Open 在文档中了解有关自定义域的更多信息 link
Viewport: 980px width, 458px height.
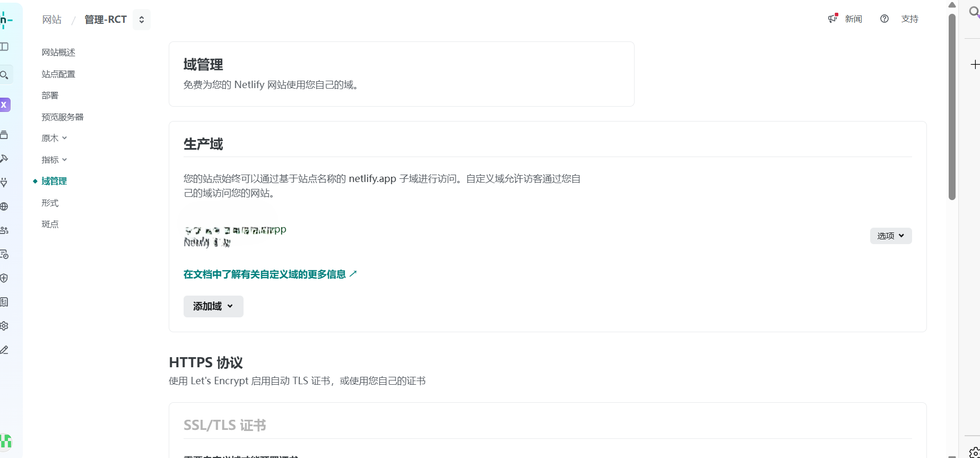[x=270, y=274]
